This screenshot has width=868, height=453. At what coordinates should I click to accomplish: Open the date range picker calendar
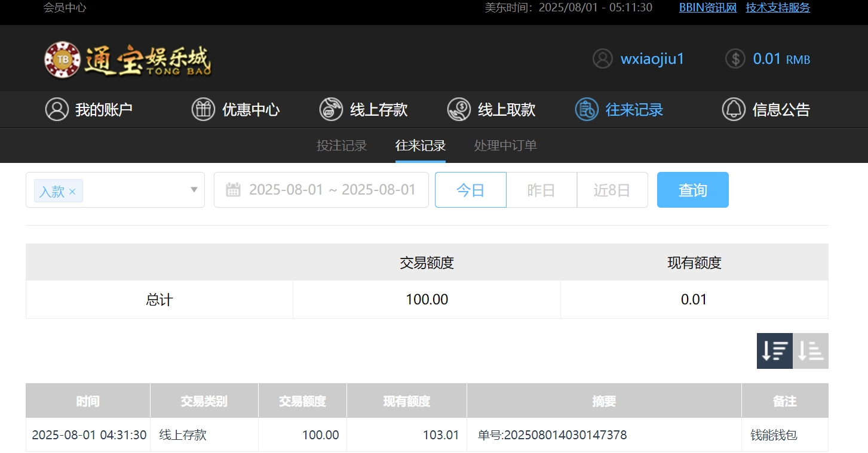[x=234, y=190]
